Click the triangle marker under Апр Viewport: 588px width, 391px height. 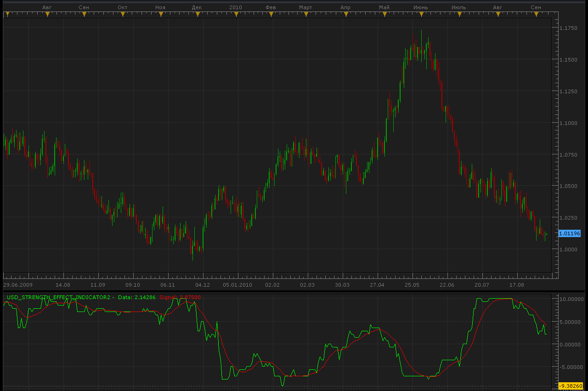click(345, 15)
